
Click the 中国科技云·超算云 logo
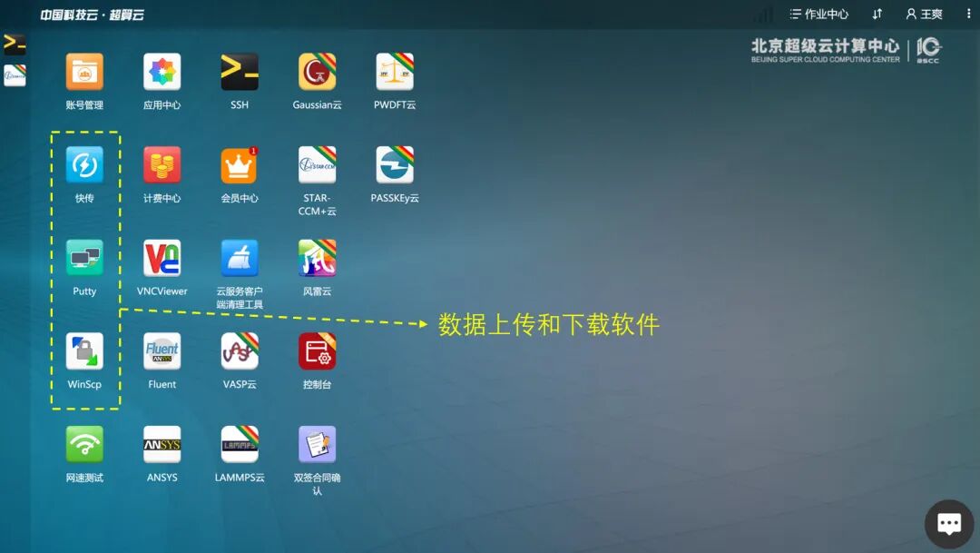92,15
